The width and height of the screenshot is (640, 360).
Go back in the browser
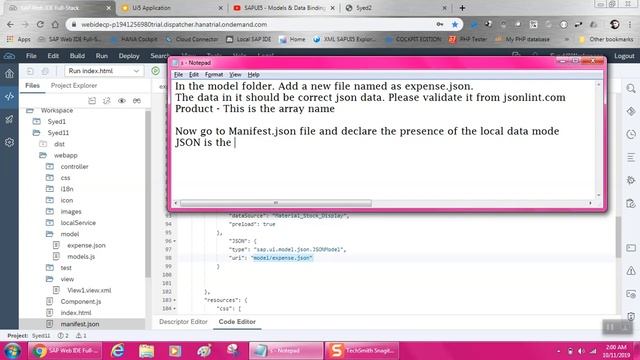[x=11, y=24]
